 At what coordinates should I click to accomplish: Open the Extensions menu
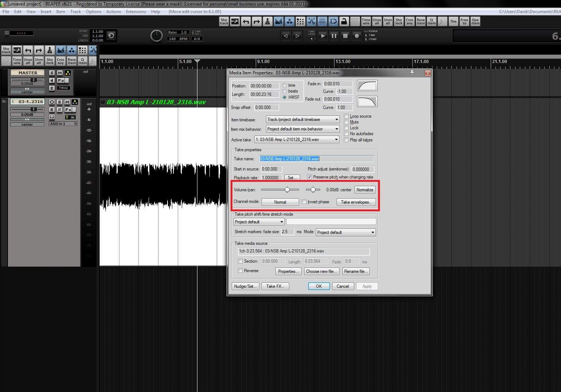point(136,12)
